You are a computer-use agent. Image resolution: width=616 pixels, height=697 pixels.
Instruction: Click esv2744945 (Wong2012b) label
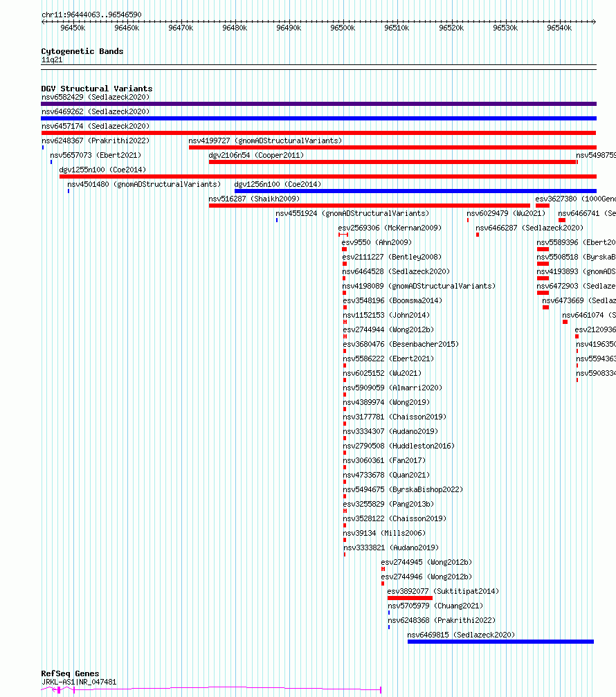(x=426, y=562)
